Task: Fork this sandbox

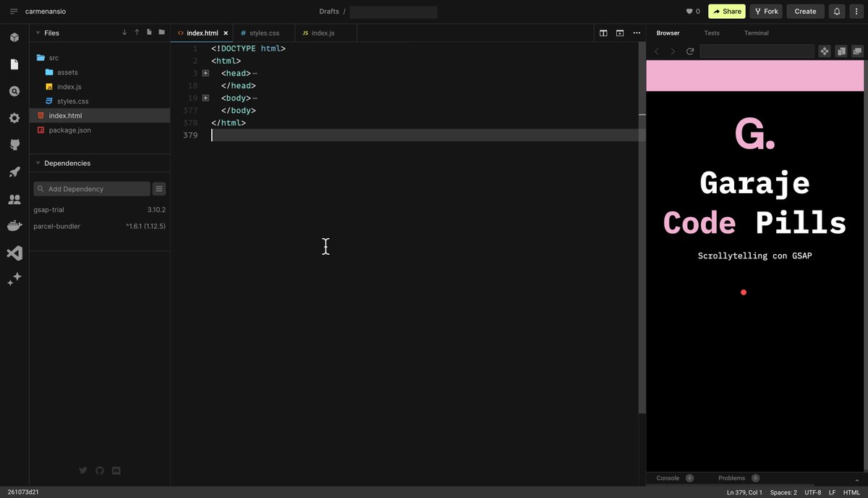Action: 766,12
